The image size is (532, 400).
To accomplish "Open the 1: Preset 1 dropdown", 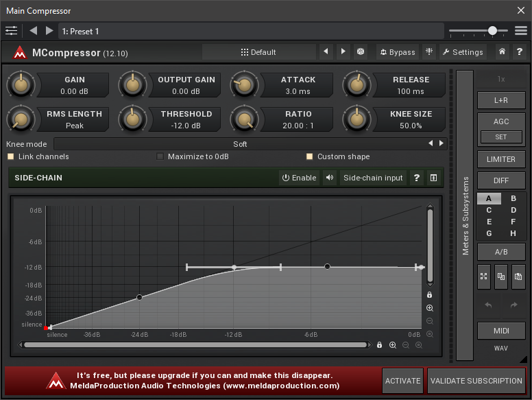I will pos(251,32).
